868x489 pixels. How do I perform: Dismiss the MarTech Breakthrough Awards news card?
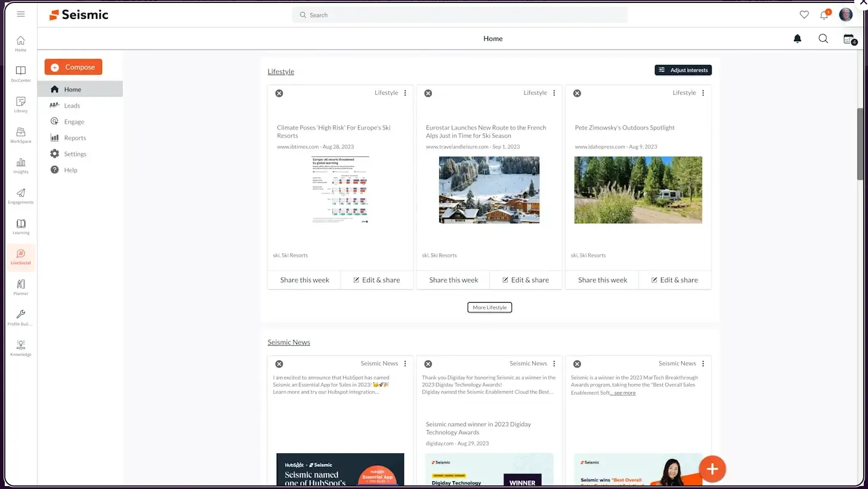pyautogui.click(x=577, y=364)
